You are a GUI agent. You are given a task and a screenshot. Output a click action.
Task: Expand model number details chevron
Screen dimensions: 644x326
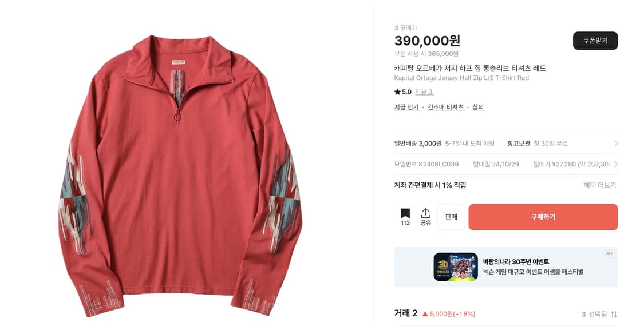click(615, 164)
